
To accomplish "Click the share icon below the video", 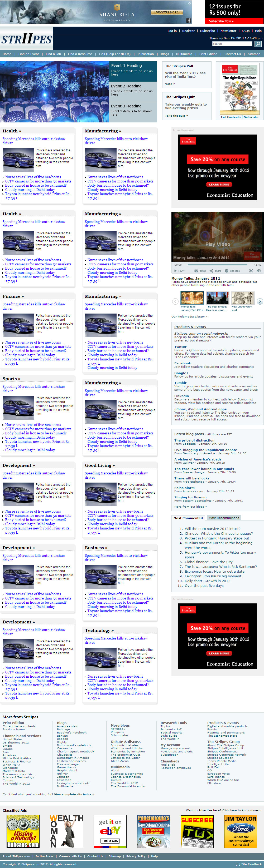I will tap(211, 271).
